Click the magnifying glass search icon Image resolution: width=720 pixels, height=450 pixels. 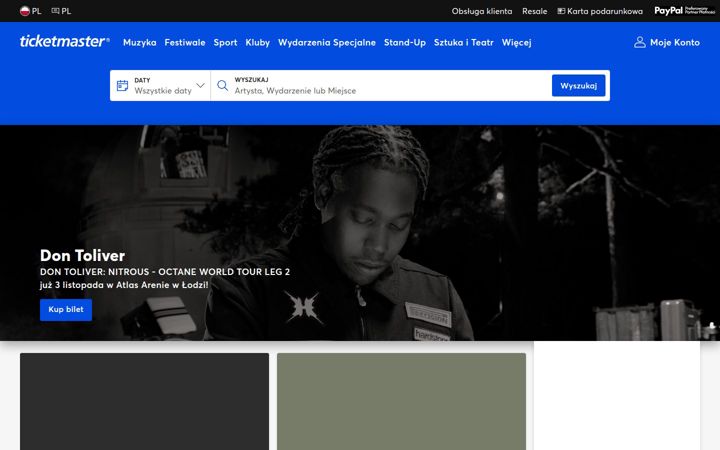(x=223, y=85)
